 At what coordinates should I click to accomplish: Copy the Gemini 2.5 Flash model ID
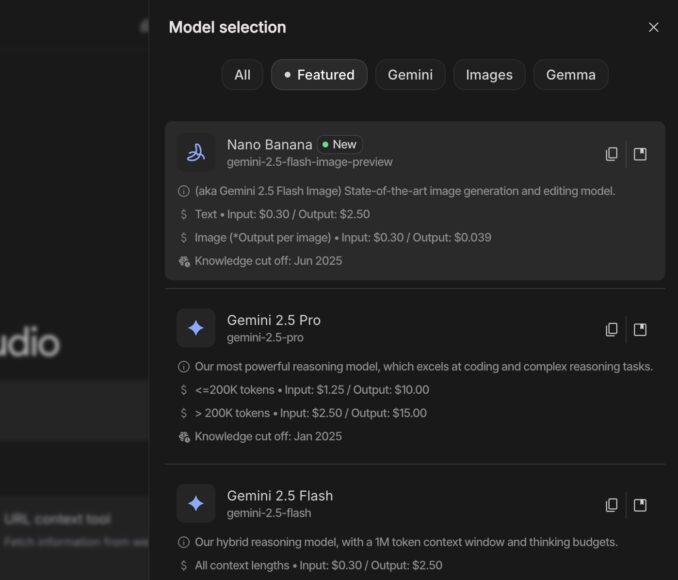pos(611,505)
